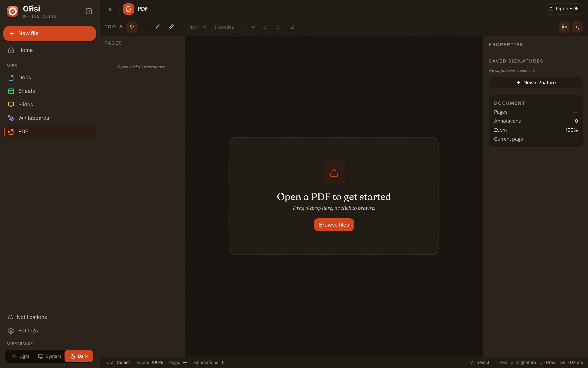
Task: Select the PDF app in sidebar
Action: coord(50,132)
